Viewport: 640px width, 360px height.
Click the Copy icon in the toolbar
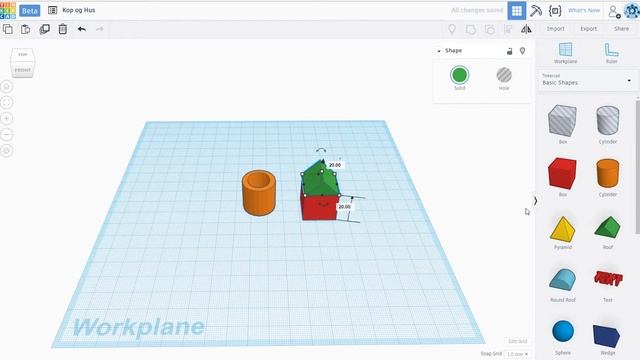point(8,29)
